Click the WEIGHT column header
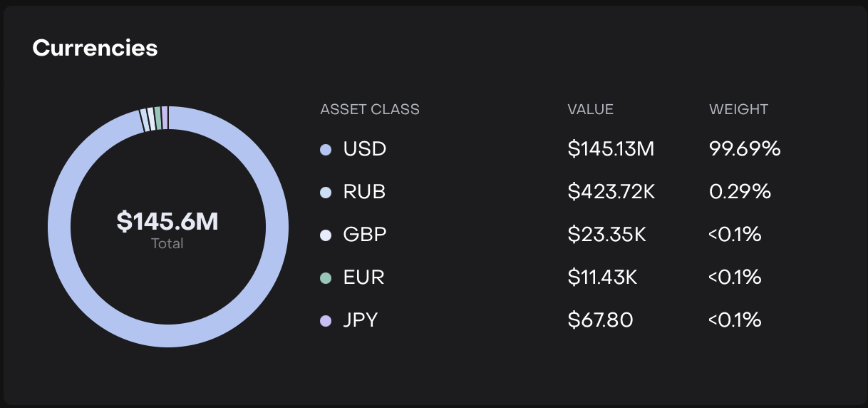Viewport: 868px width, 408px height. coord(738,110)
